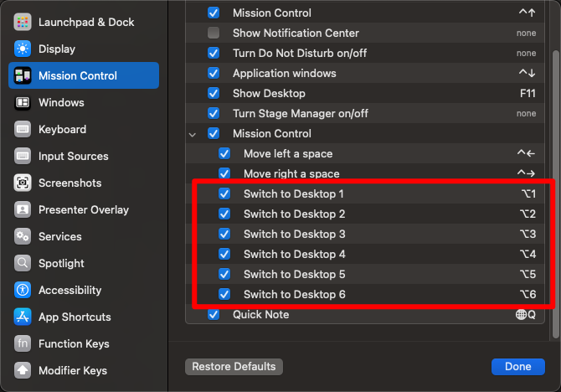Uncheck the Quick Note shortcut
Screen dimensions: 561x392
(214, 314)
